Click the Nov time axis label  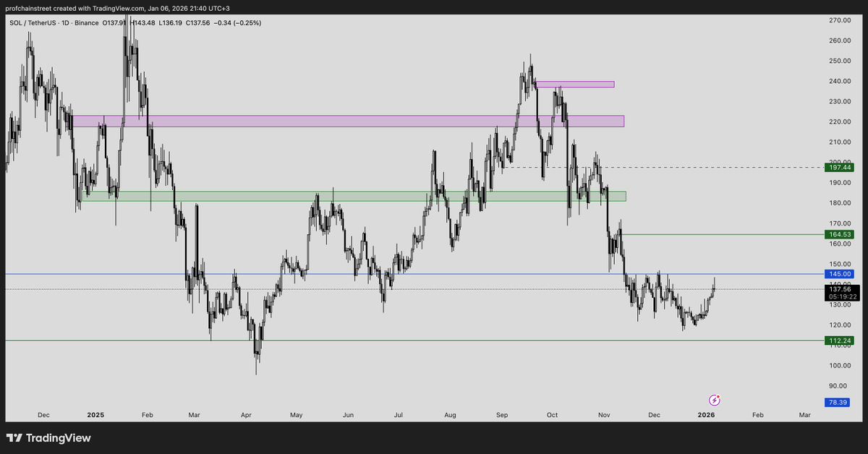click(605, 415)
